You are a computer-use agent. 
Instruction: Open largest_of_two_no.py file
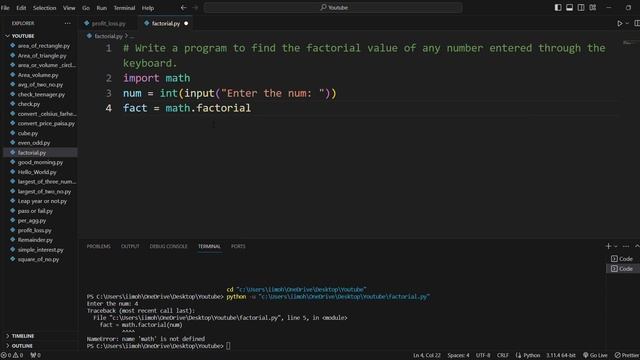[44, 191]
